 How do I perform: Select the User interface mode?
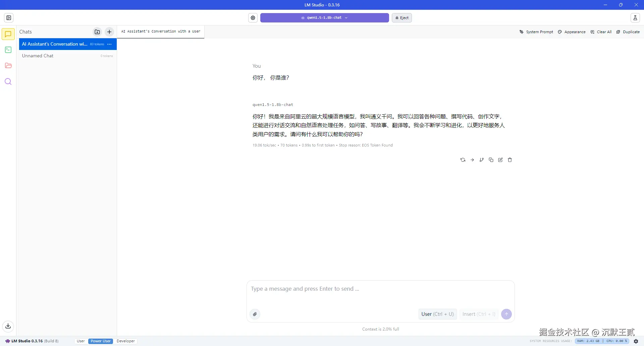pos(81,341)
